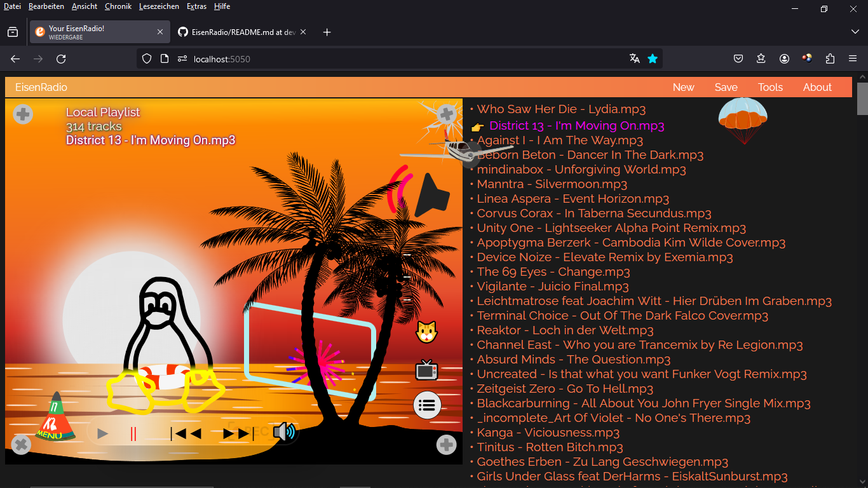Pause playback with the red pause button
Screen dimensions: 868x488
pyautogui.click(x=133, y=434)
